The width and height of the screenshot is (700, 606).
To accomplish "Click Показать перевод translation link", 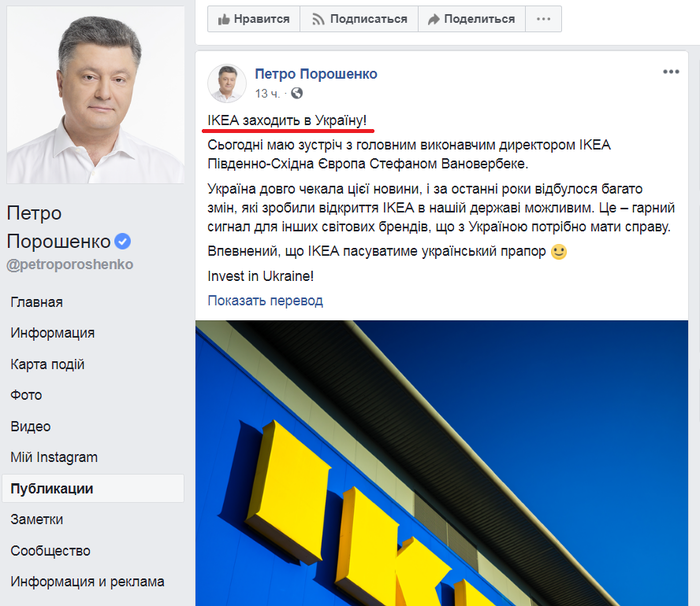I will point(265,301).
